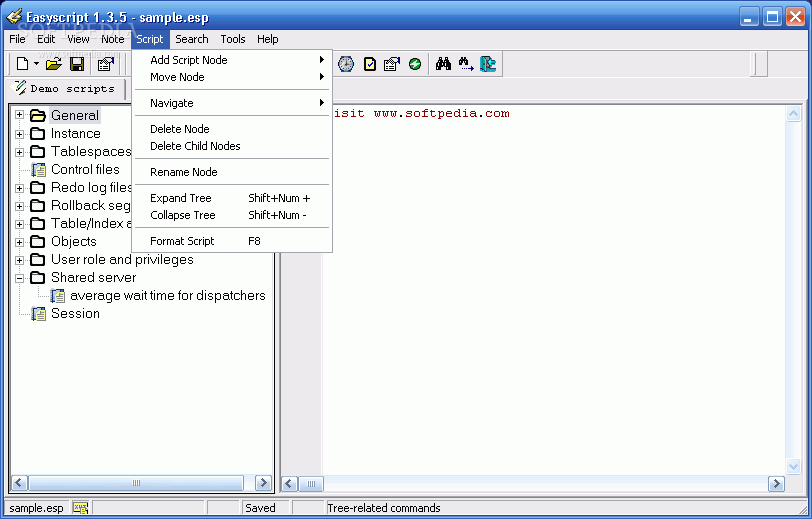Select average wait time for dispatchers node
Image resolution: width=812 pixels, height=519 pixels.
click(168, 295)
